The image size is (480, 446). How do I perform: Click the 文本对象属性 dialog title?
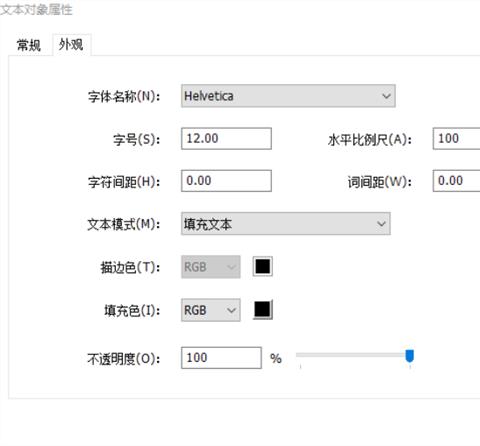(x=36, y=10)
